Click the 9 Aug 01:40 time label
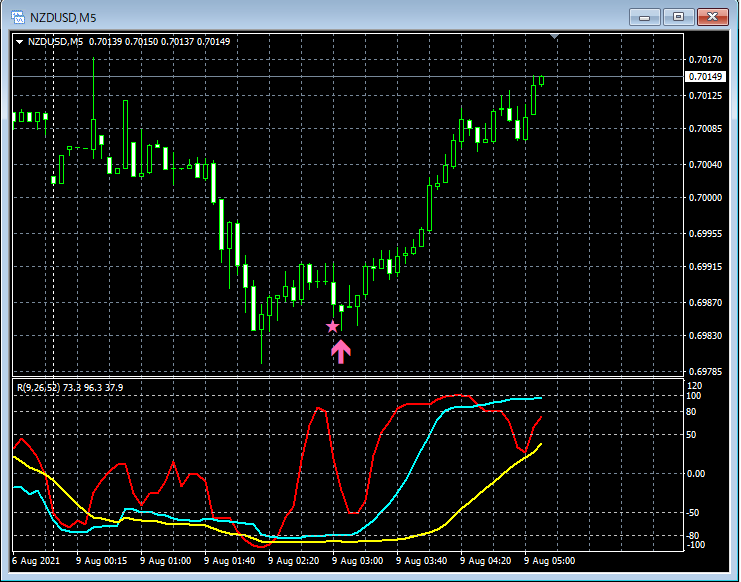741x582 pixels. [230, 561]
